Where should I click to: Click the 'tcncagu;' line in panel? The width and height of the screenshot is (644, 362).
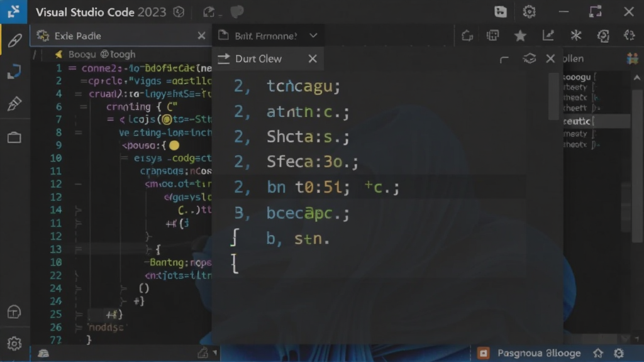[304, 86]
